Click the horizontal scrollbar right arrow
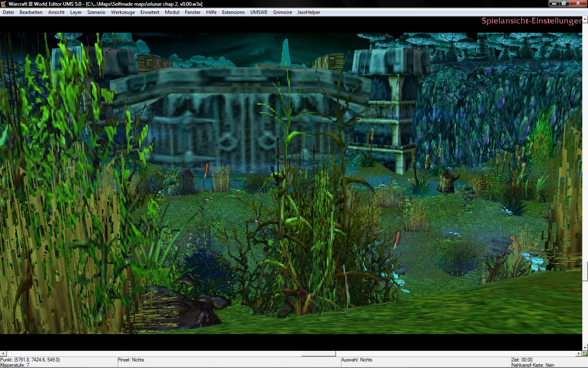 click(x=579, y=353)
